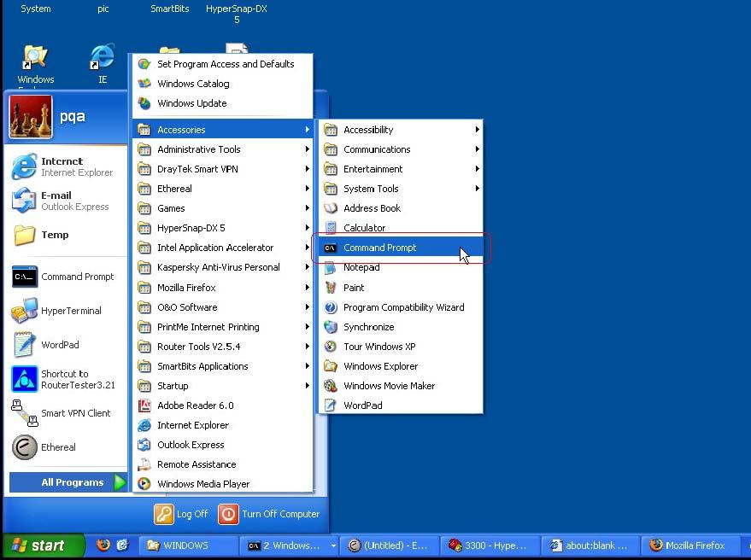Screen dimensions: 751x560
Task: Launch HyperTerminal from the recent programs list
Action: click(x=70, y=311)
